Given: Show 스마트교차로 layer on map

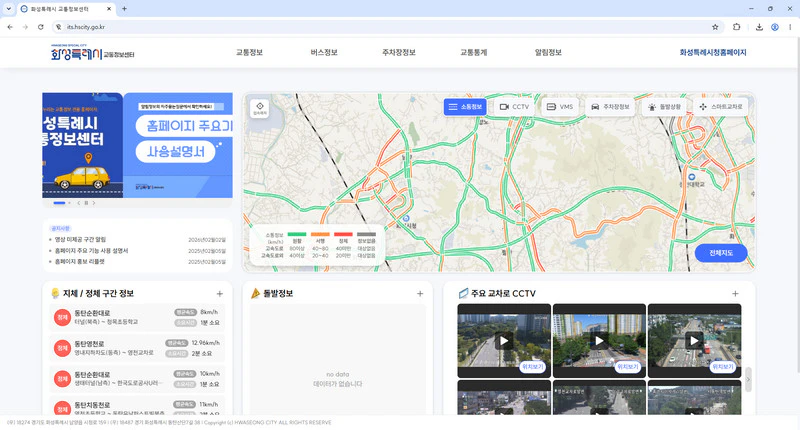Looking at the screenshot, I should click(721, 107).
